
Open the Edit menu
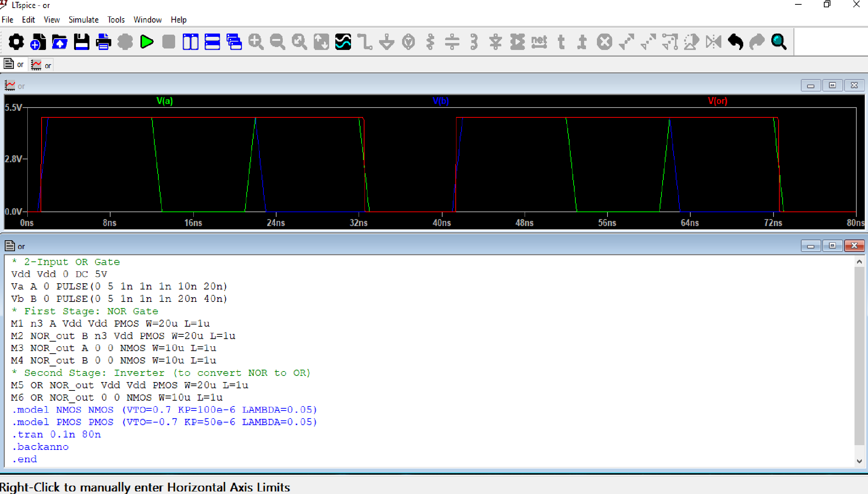[28, 20]
